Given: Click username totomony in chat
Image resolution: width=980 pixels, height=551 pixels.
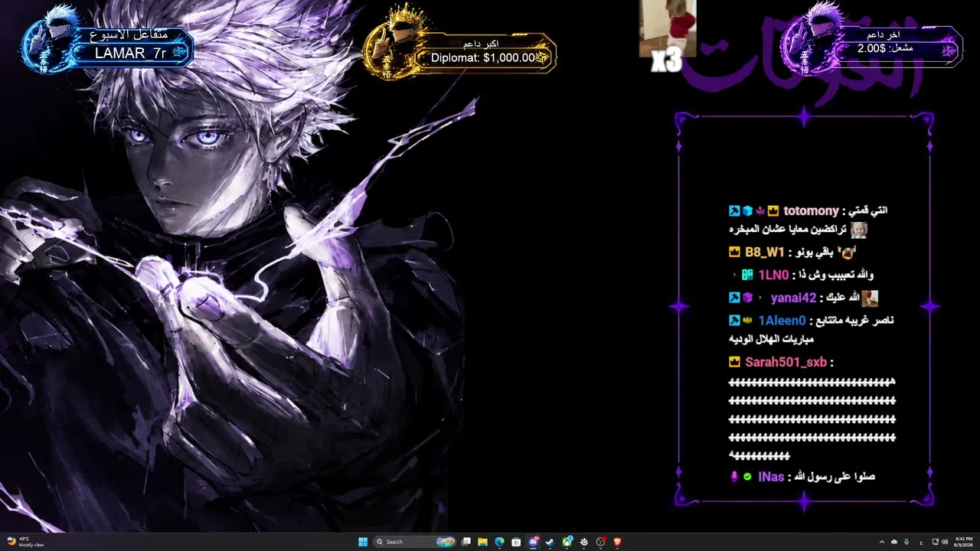Looking at the screenshot, I should coord(811,210).
